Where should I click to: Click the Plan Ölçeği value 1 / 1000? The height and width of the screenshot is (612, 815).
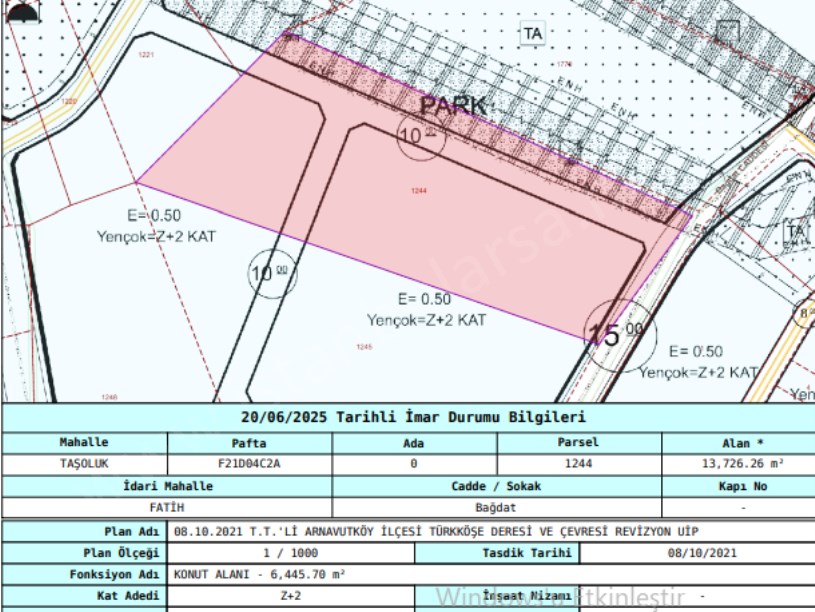pyautogui.click(x=290, y=553)
